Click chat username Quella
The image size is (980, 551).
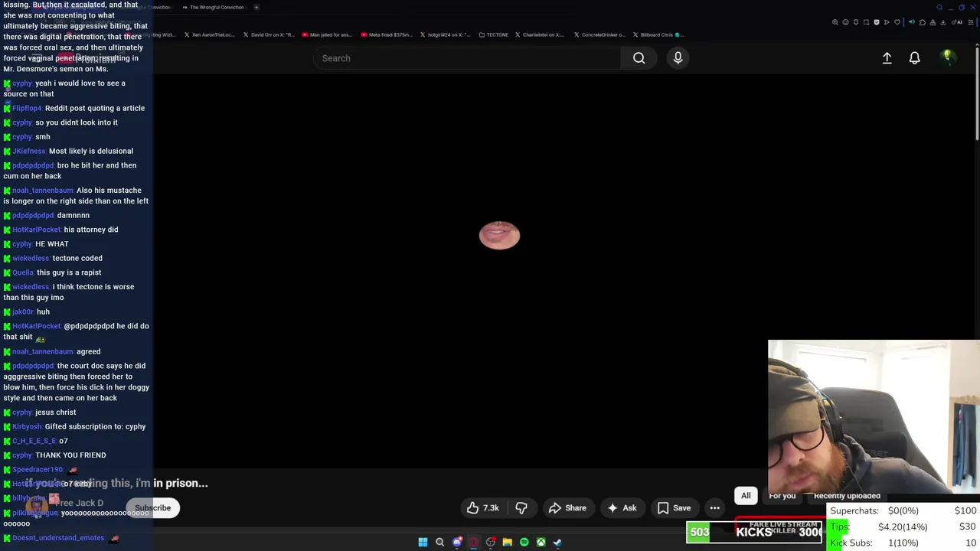(x=23, y=272)
